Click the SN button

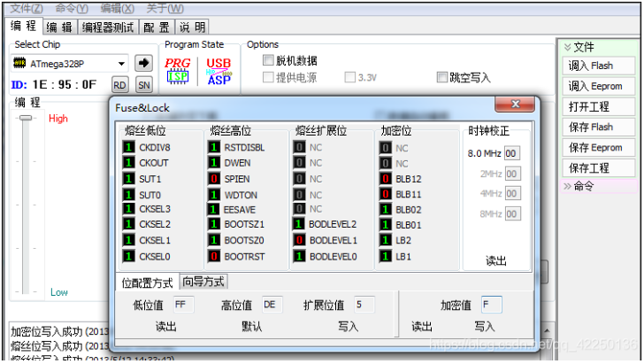tap(144, 85)
